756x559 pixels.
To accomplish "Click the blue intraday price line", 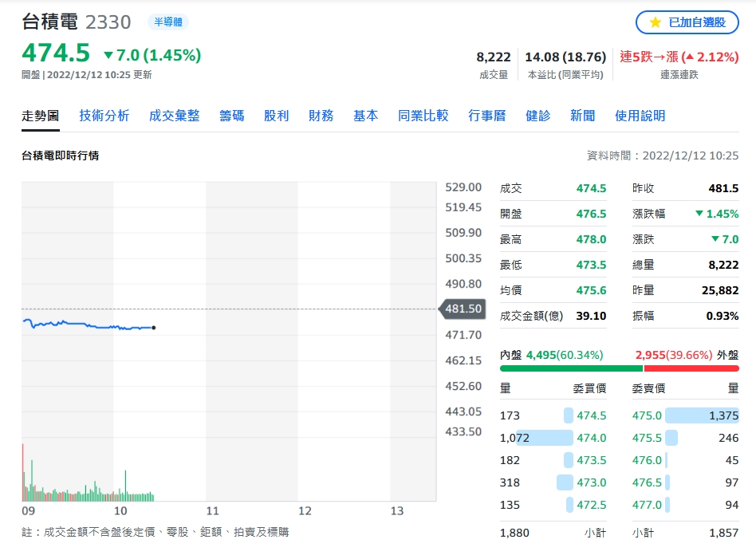I will [89, 325].
